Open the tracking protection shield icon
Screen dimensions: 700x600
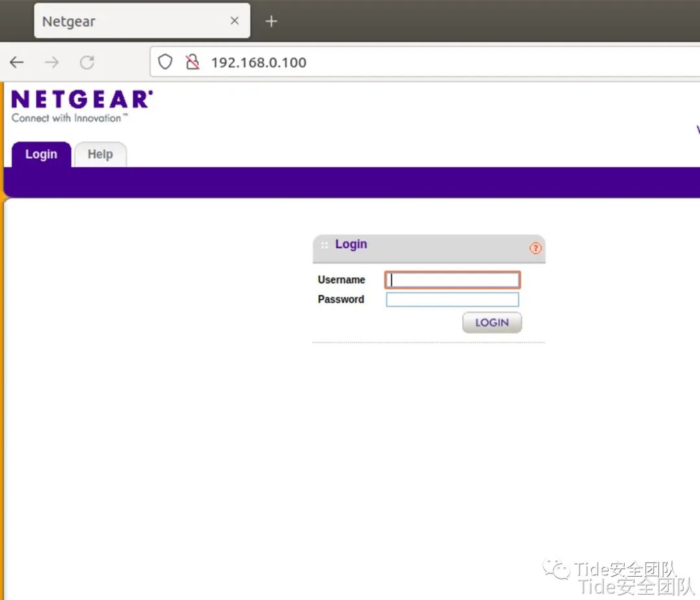click(165, 62)
